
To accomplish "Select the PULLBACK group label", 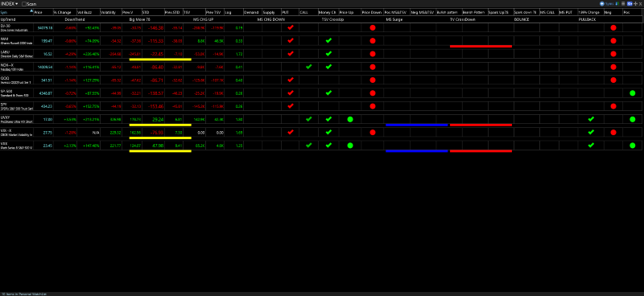I will [x=587, y=19].
